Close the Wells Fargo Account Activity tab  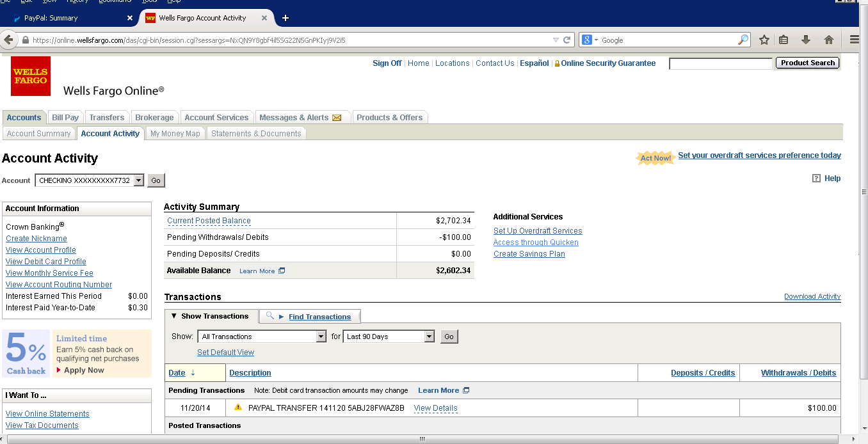(264, 18)
